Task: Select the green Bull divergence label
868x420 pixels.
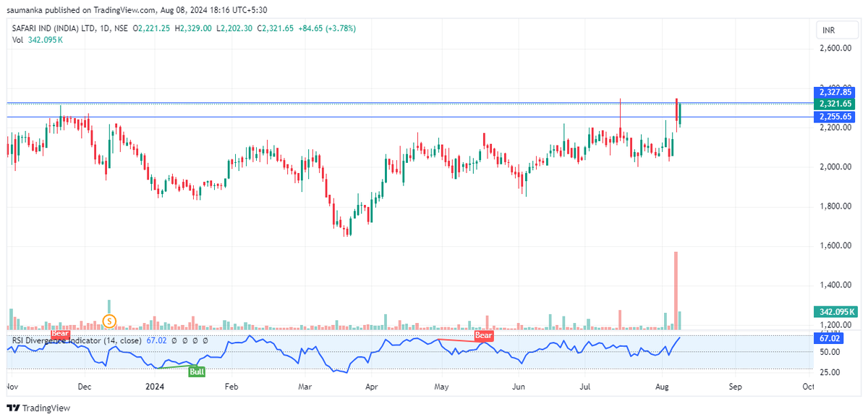Action: [195, 371]
